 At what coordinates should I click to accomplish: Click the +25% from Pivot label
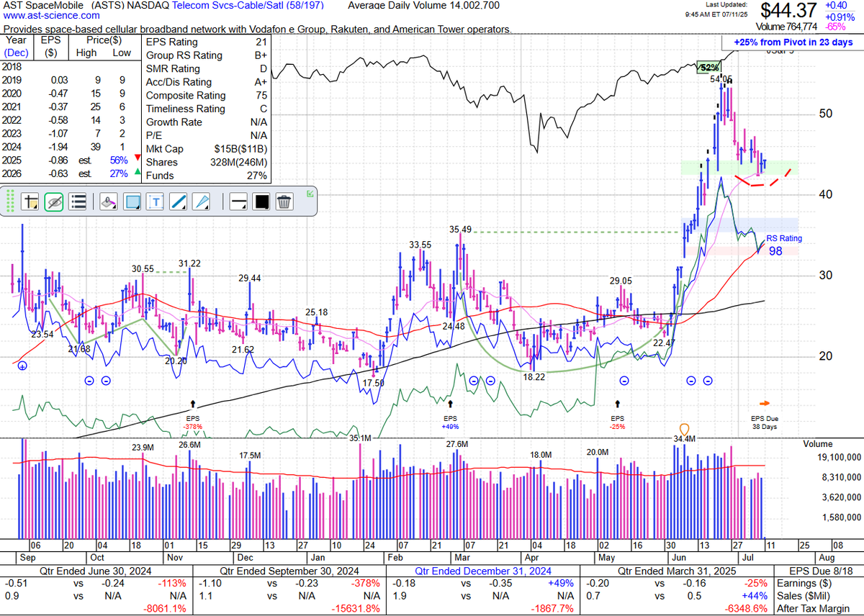793,42
